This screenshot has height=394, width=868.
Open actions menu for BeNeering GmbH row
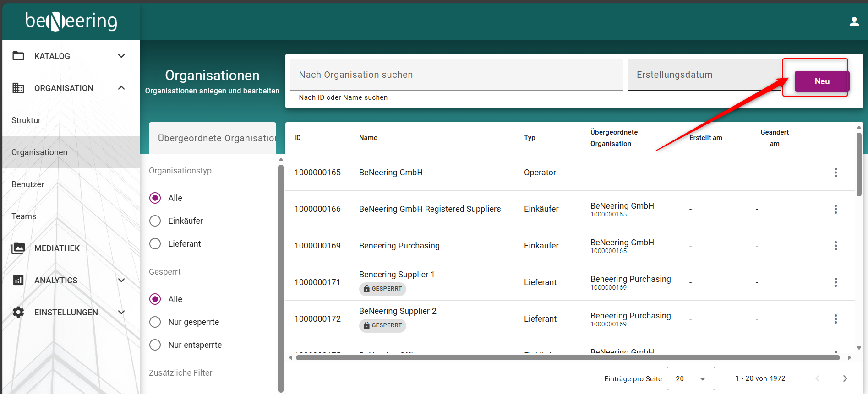point(835,173)
